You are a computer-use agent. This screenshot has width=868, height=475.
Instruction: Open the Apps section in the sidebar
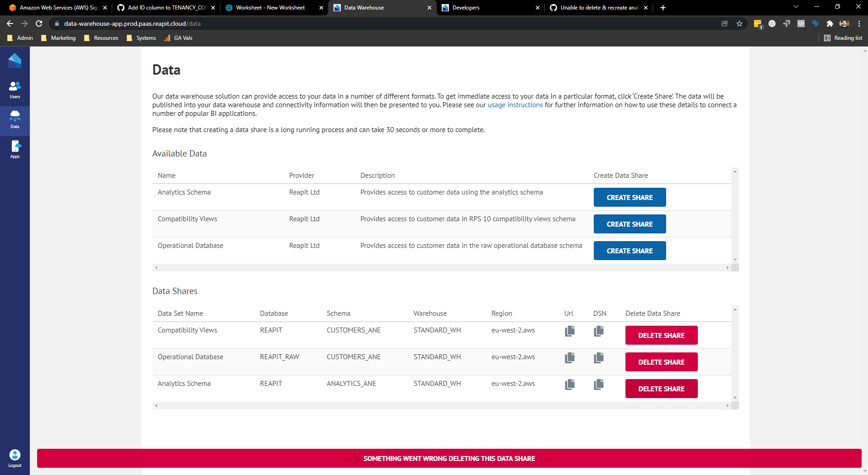point(15,149)
